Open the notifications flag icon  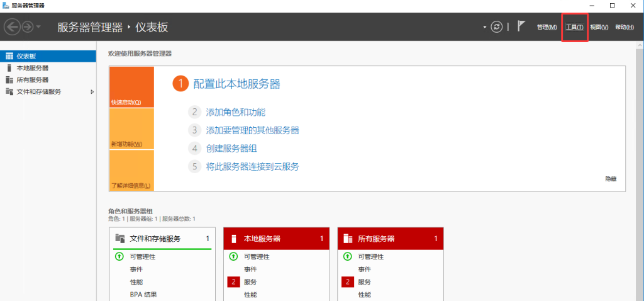(521, 27)
